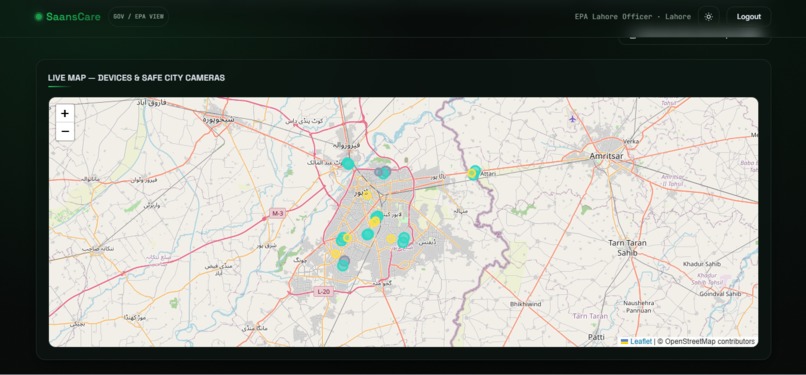Click the Naushehra Pannuan label
806x375 pixels.
638,307
